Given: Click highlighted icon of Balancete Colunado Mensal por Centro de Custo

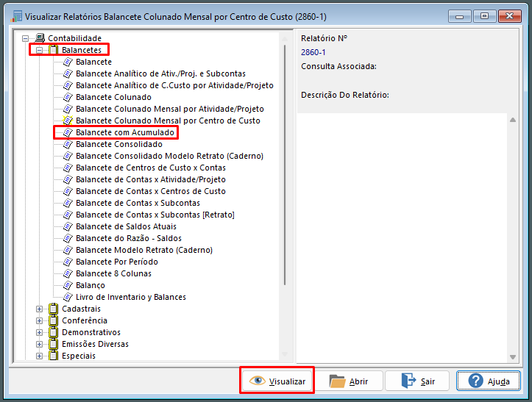Looking at the screenshot, I should coord(68,121).
